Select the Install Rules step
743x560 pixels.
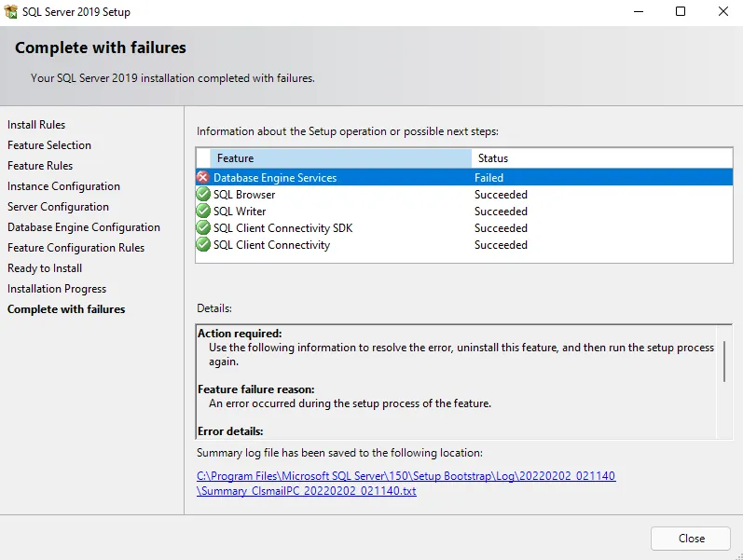(36, 125)
